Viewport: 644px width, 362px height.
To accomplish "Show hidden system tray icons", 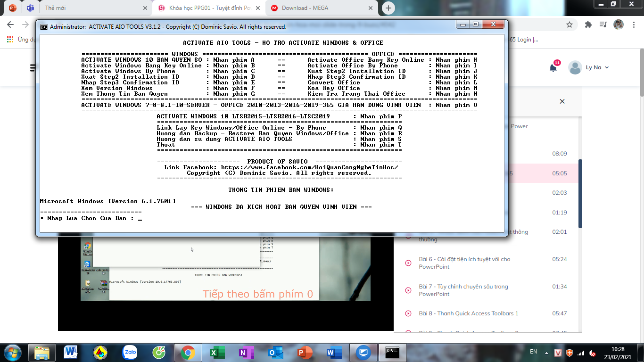I will 547,353.
